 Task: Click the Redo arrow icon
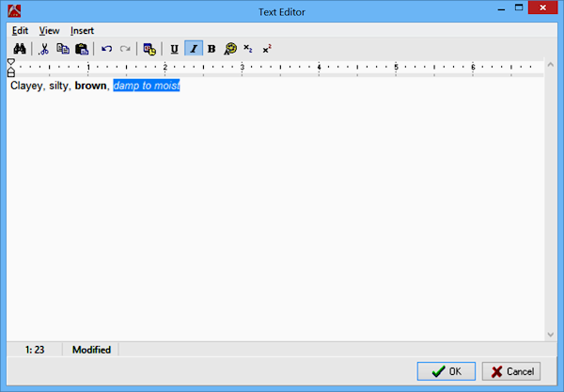(x=125, y=49)
